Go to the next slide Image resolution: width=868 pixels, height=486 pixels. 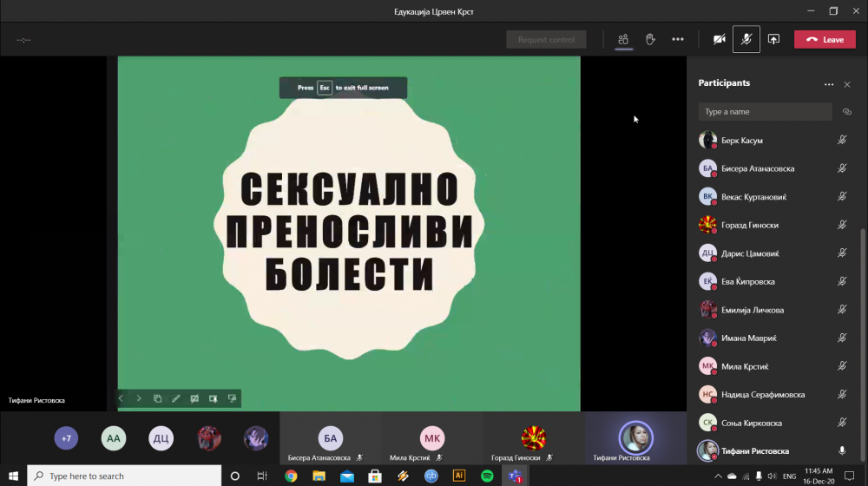139,398
